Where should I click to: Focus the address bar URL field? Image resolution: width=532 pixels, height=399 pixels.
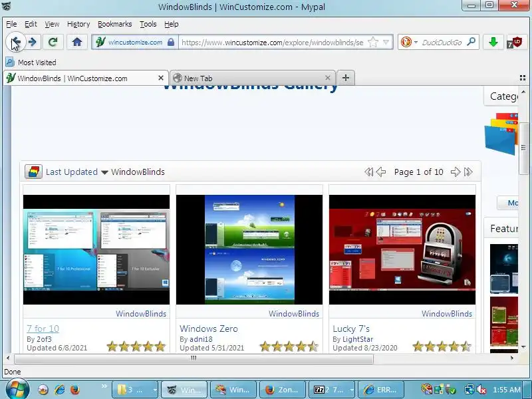coord(273,43)
